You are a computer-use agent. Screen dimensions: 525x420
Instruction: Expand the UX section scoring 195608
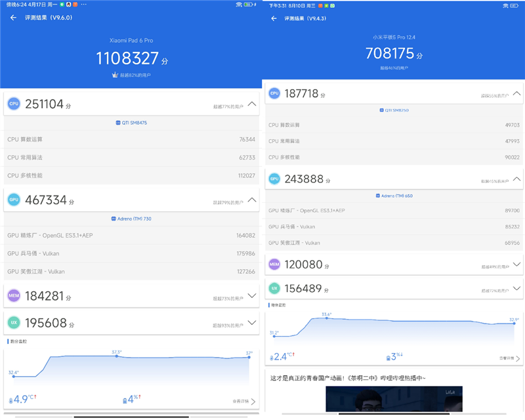[251, 323]
